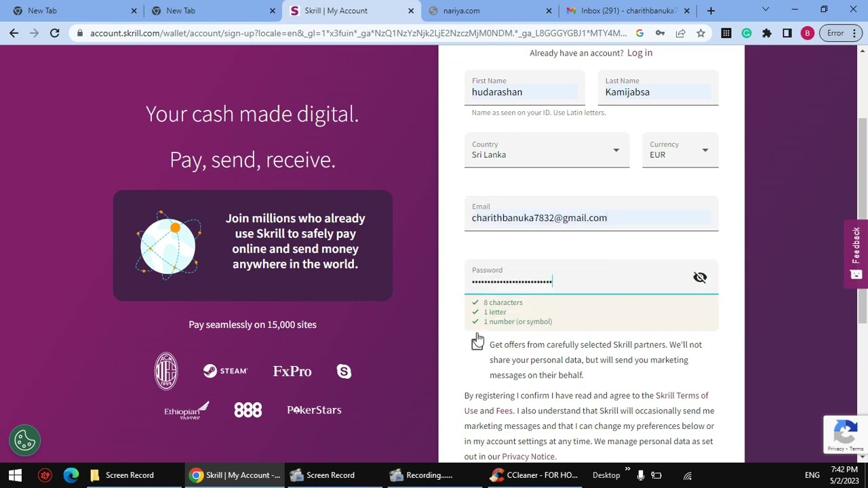Select the AC Milan logo

(166, 371)
